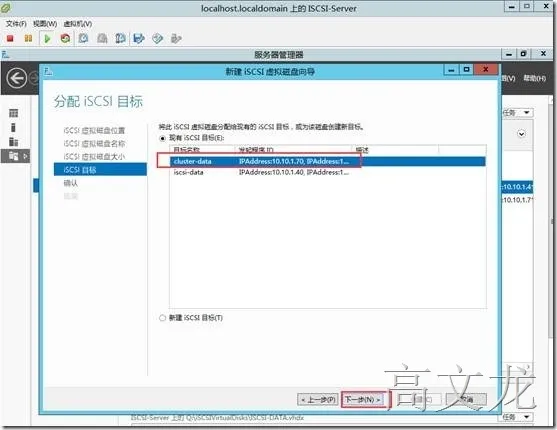Go to iSCSI virtual disk location step
This screenshot has width=557, height=430.
[x=94, y=130]
